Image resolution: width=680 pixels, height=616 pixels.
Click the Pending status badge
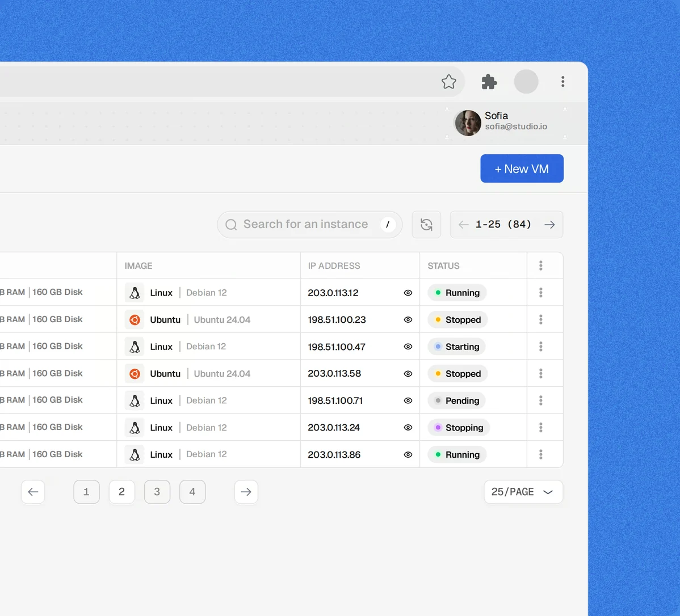click(x=457, y=400)
